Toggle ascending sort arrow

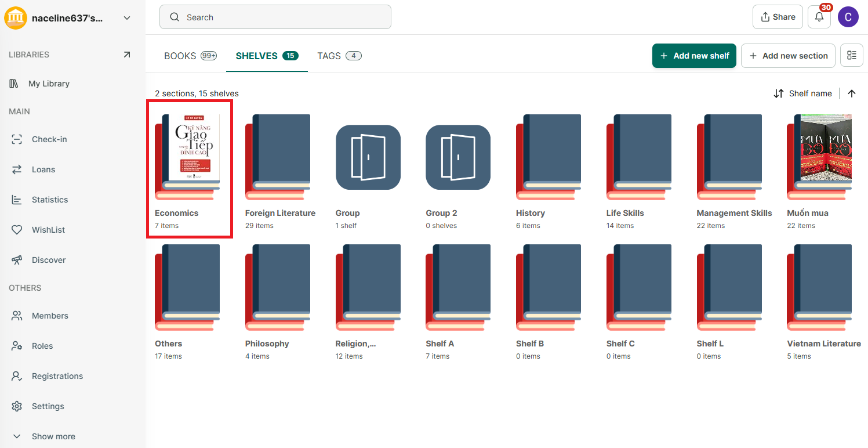point(852,93)
